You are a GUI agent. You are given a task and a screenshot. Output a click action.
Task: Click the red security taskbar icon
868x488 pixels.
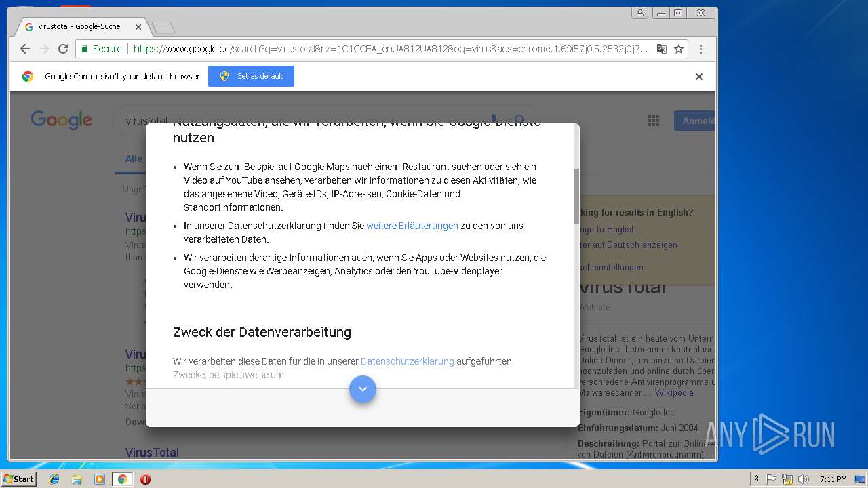click(145, 479)
